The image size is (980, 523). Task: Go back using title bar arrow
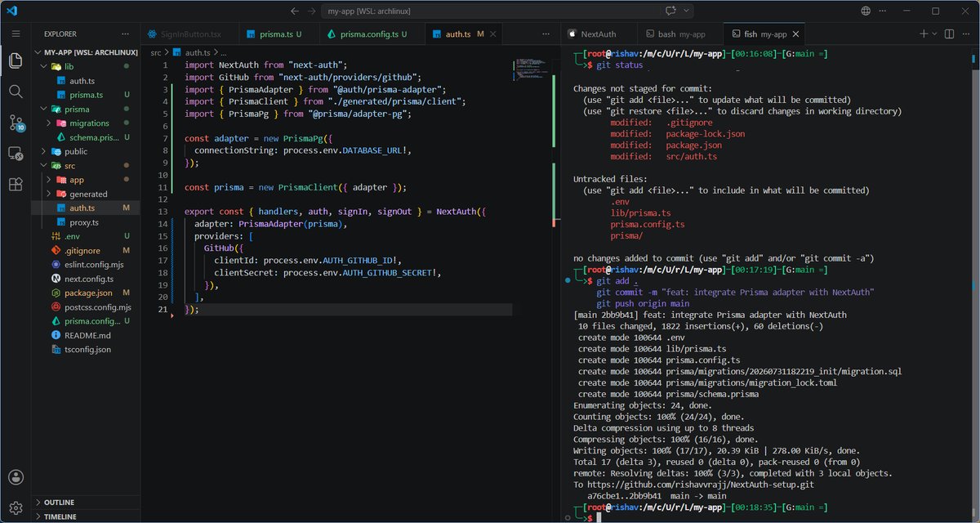pos(296,11)
